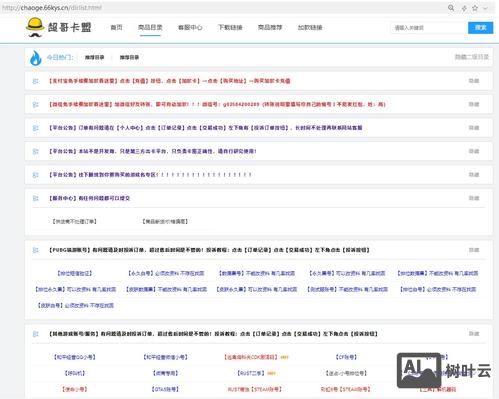Viewport: 499px width, 399px height.
Task: Hide the 微信免手续费加款 row via 隐藏
Action: 474,104
